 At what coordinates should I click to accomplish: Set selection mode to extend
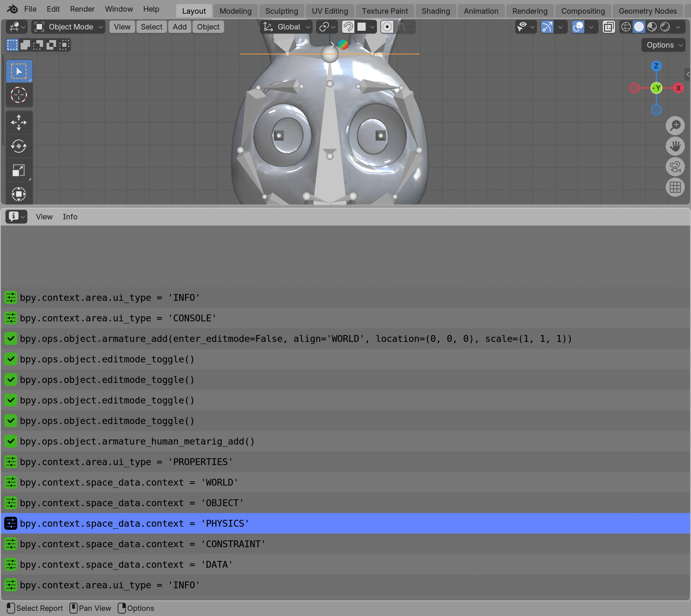[25, 45]
